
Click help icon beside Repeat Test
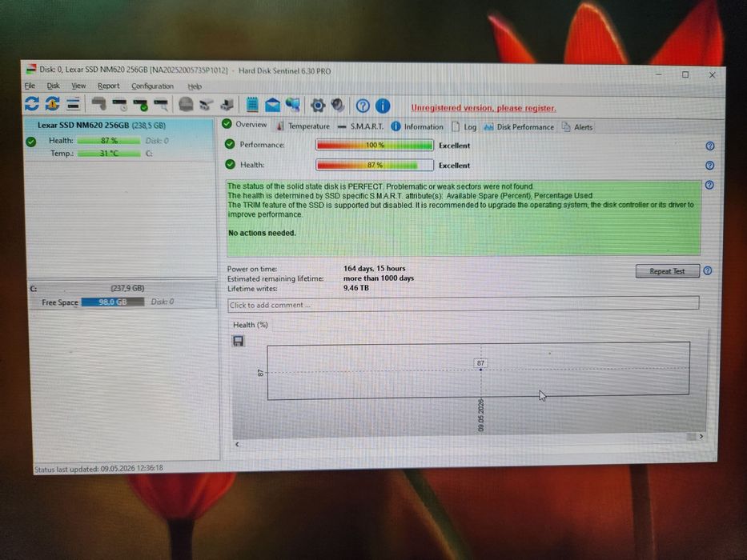coord(708,270)
